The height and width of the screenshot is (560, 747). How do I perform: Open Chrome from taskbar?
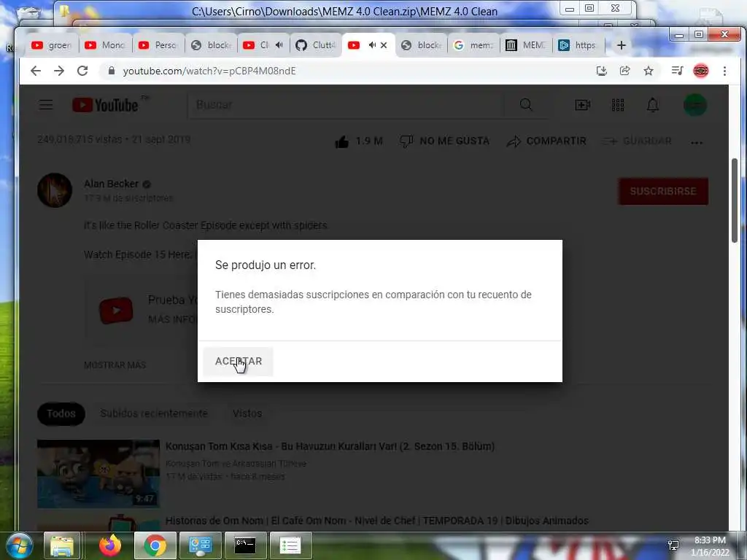pos(155,545)
